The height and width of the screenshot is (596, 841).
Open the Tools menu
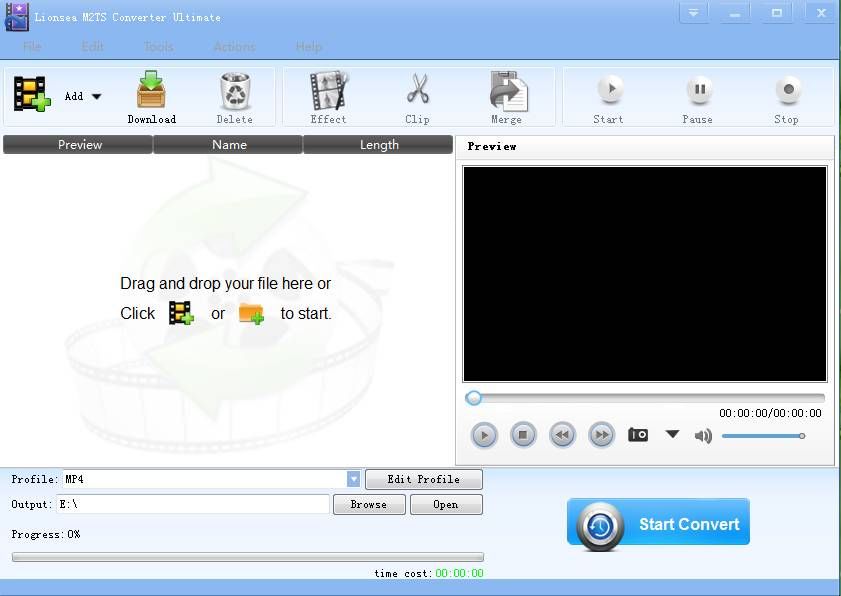click(158, 47)
